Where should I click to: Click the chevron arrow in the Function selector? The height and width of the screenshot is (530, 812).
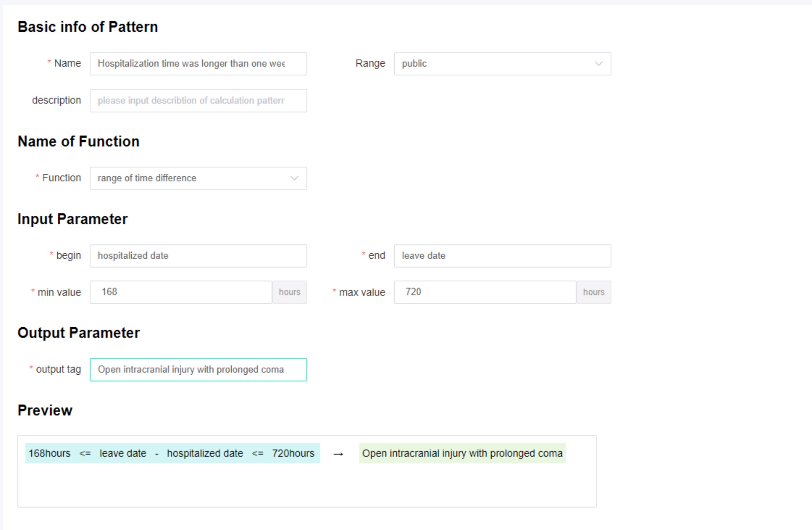294,178
